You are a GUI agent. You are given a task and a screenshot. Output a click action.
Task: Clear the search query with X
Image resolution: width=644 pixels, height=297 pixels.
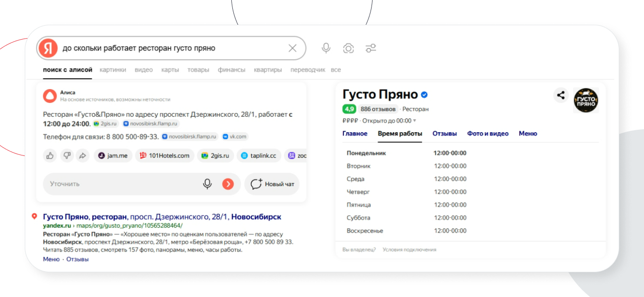point(292,48)
